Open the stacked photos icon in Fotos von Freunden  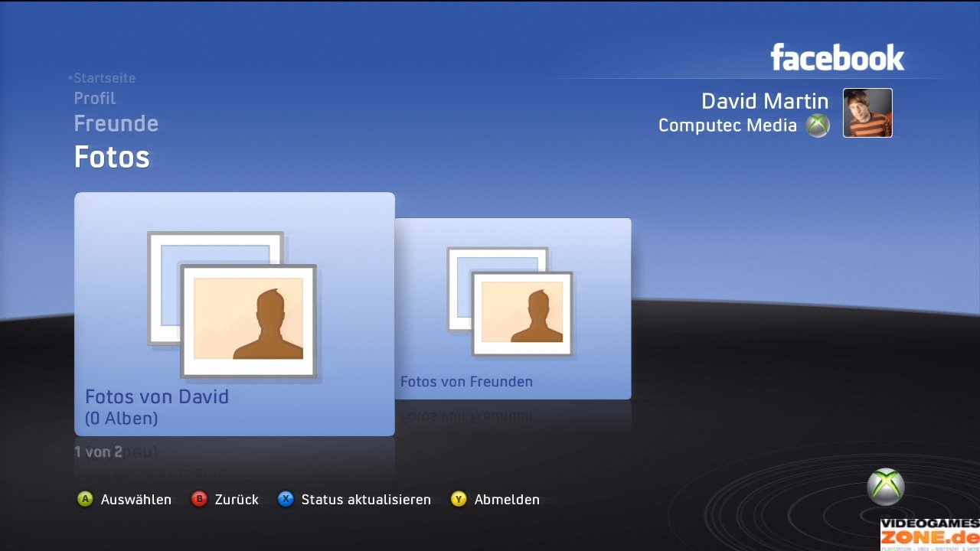[510, 302]
